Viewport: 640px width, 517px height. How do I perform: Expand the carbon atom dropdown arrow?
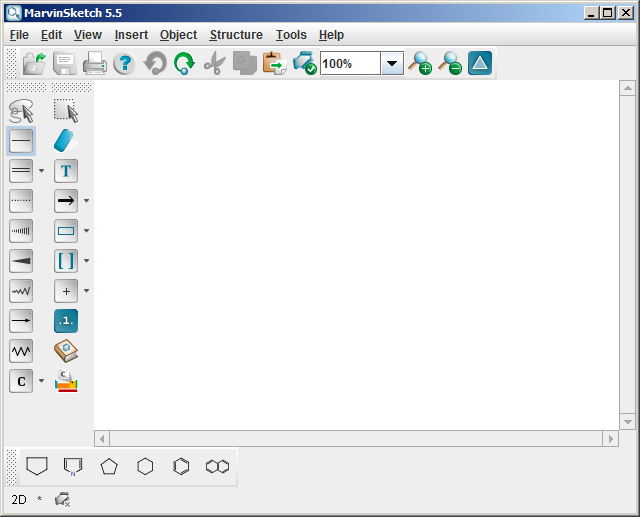41,381
